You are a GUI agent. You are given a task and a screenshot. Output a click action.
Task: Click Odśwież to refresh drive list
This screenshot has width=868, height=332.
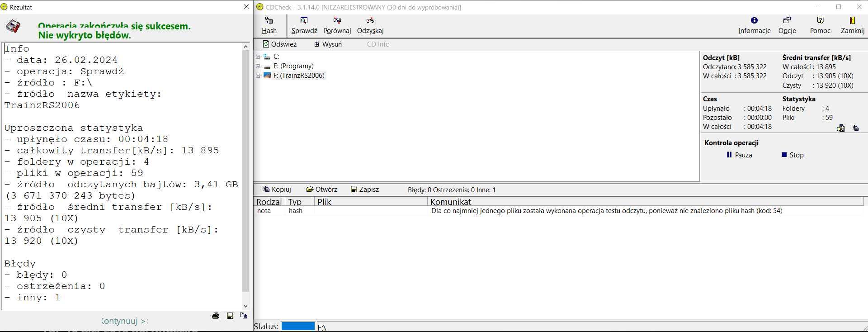point(280,44)
